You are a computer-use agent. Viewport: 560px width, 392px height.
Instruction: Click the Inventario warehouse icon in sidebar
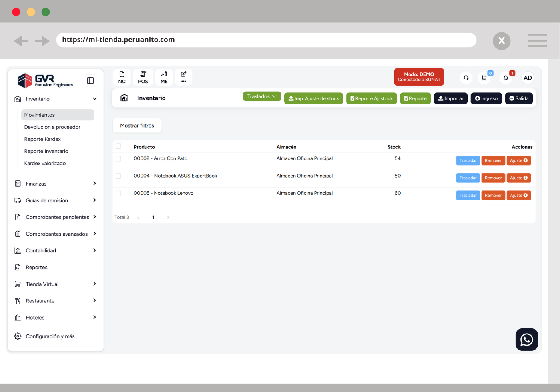[18, 99]
